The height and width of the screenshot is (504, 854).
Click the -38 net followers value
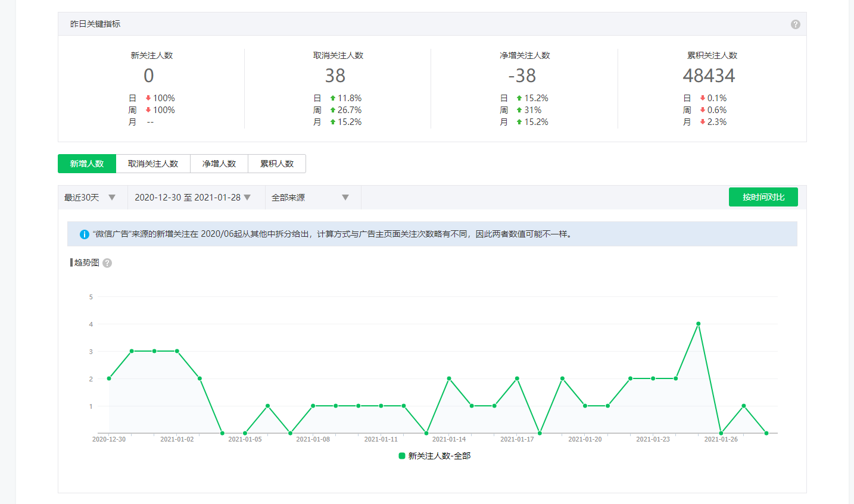[522, 76]
